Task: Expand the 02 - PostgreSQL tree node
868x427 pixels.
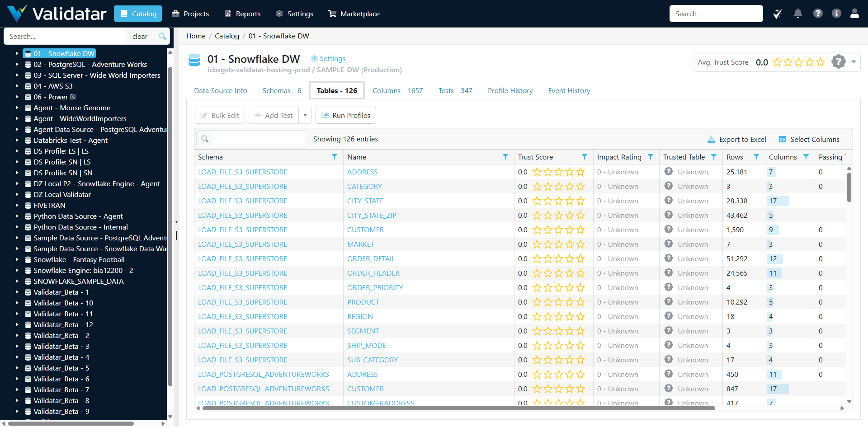Action: tap(17, 65)
